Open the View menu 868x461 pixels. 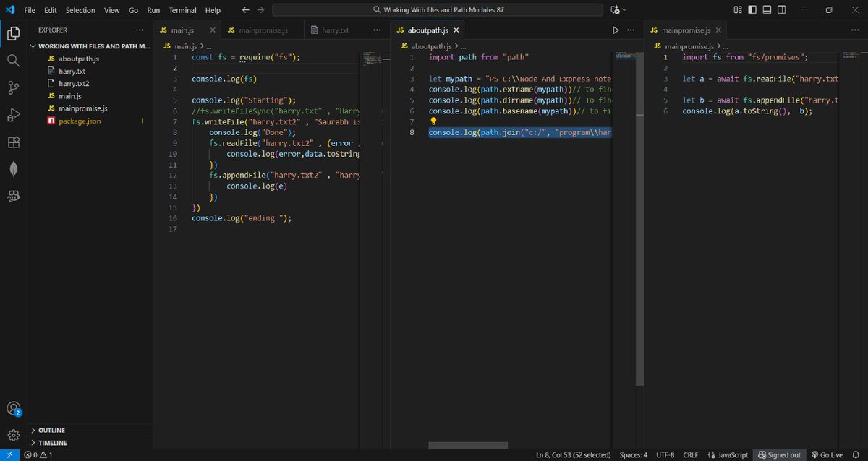pyautogui.click(x=111, y=10)
